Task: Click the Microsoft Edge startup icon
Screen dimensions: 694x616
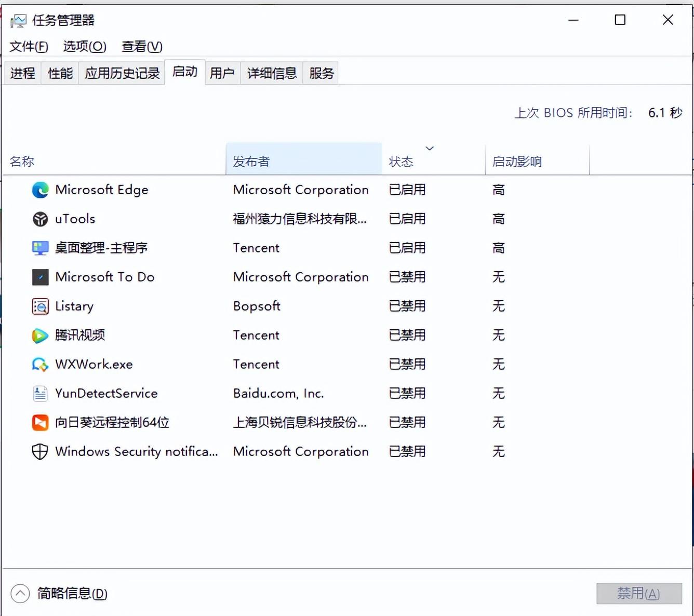Action: 40,190
